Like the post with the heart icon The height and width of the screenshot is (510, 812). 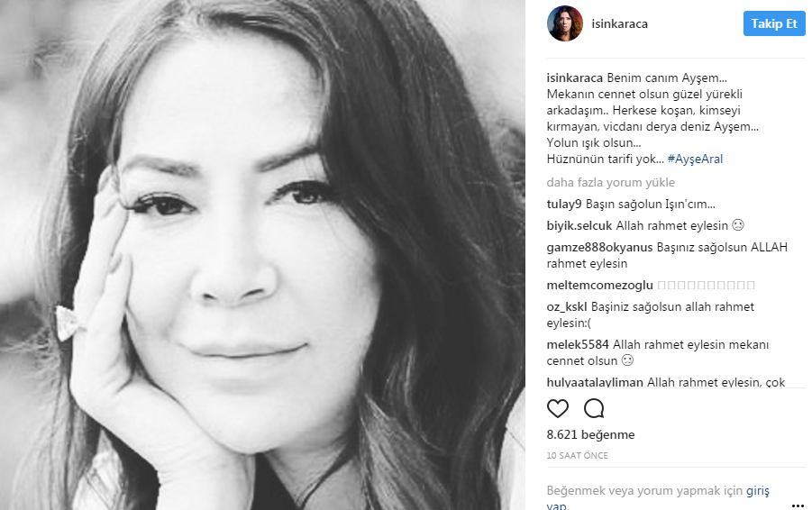[x=558, y=408]
